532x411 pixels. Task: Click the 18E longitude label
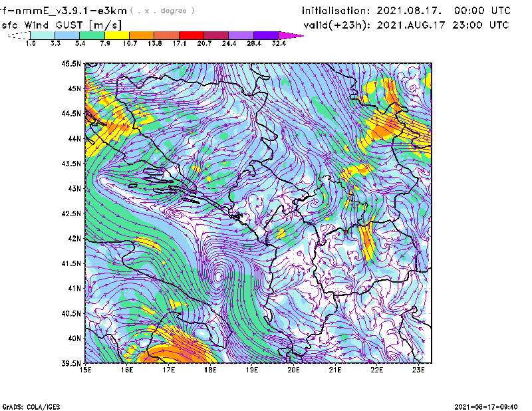tap(210, 370)
